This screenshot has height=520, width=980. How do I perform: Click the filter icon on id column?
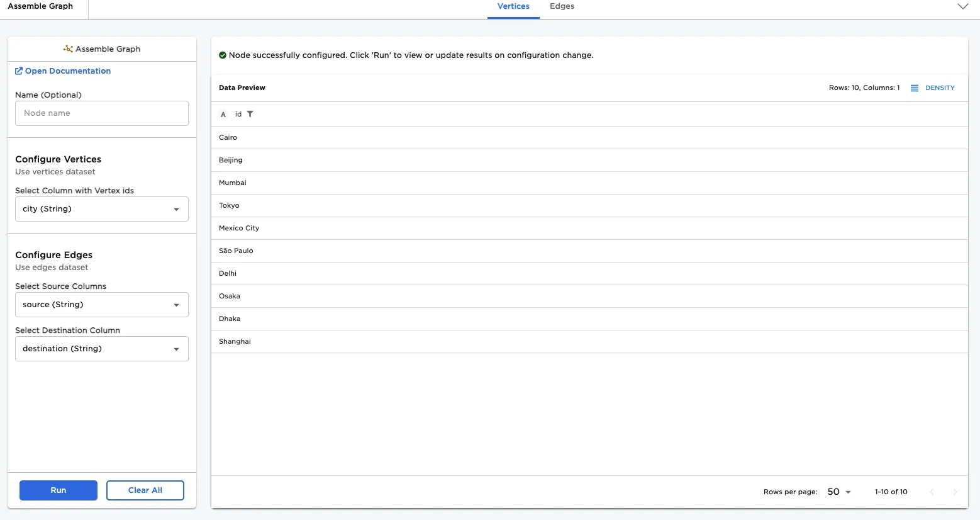point(250,114)
